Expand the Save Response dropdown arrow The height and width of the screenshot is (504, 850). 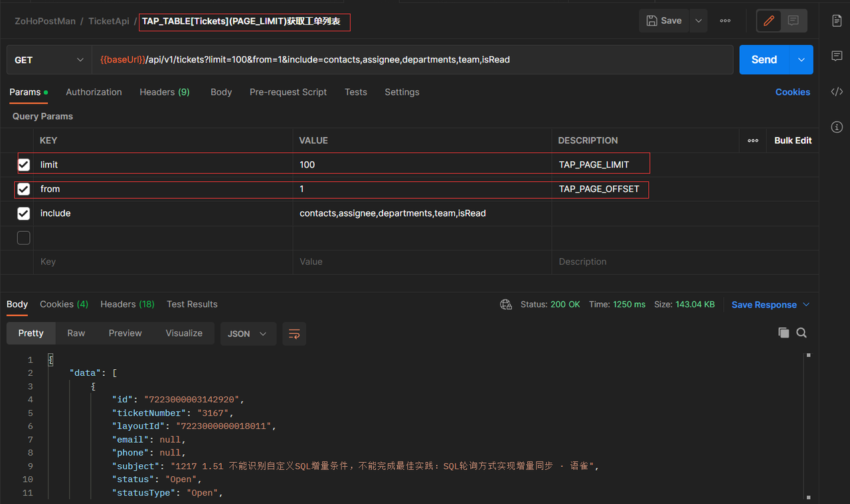tap(806, 305)
